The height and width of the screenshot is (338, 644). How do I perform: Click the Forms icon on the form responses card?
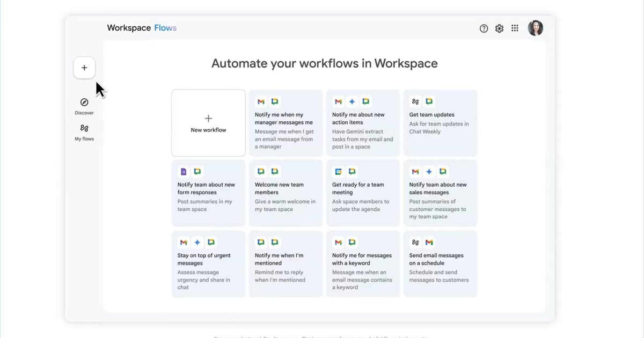184,171
